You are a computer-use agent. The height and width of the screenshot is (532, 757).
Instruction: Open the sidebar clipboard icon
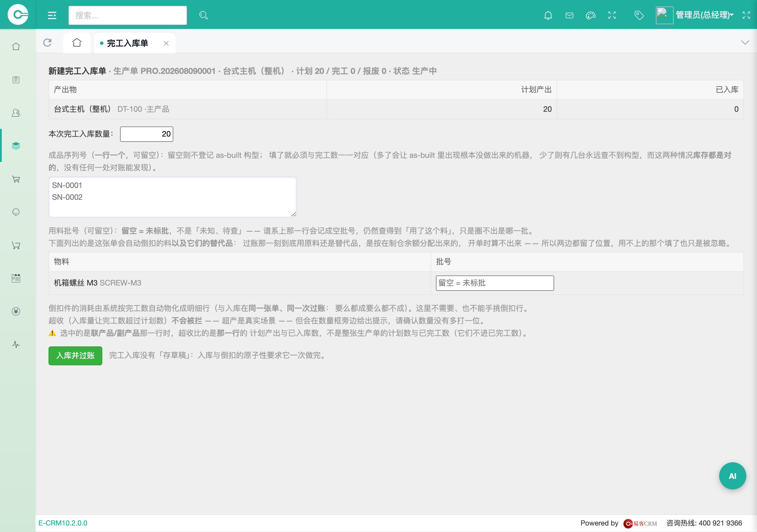(16, 80)
